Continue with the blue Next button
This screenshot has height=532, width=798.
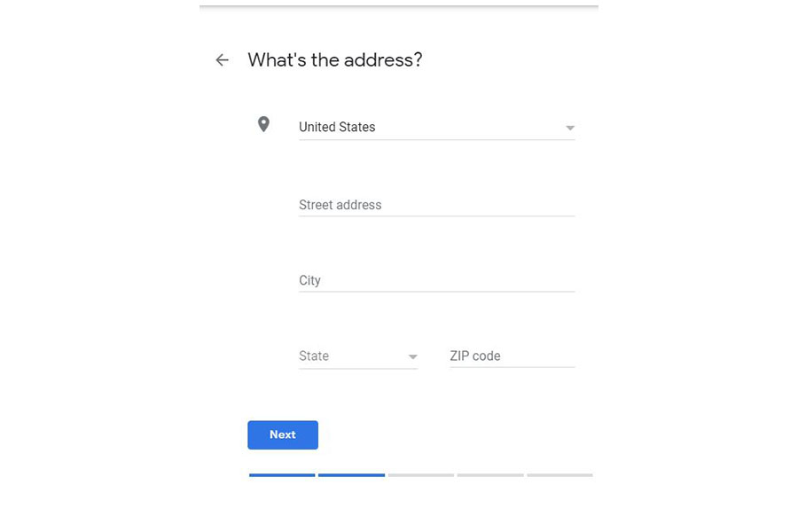click(283, 434)
